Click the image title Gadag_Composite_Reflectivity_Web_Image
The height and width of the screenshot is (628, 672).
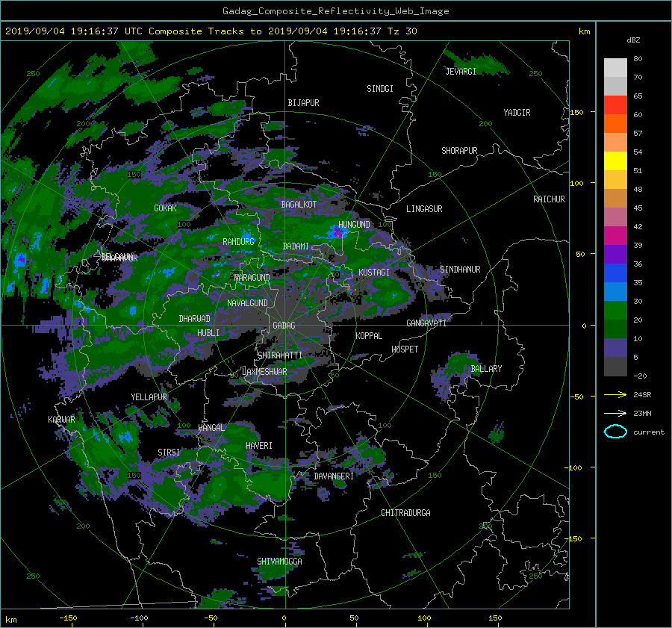335,11
